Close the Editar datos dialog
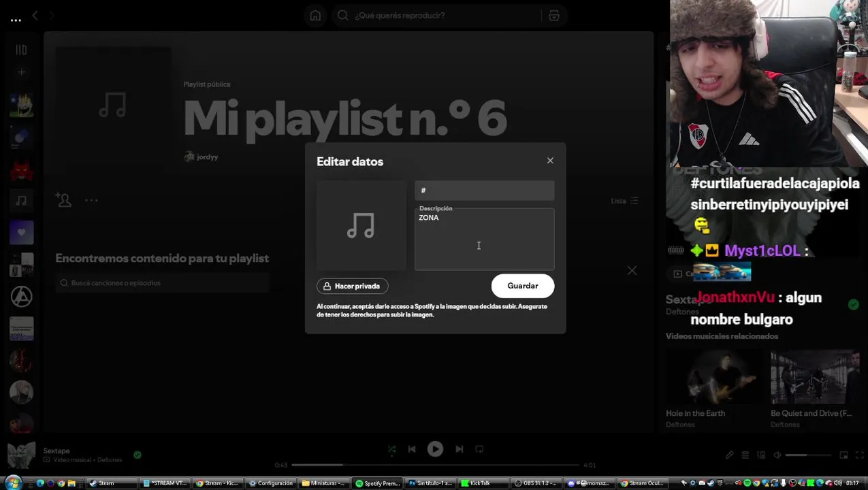The width and height of the screenshot is (868, 490). click(x=550, y=161)
